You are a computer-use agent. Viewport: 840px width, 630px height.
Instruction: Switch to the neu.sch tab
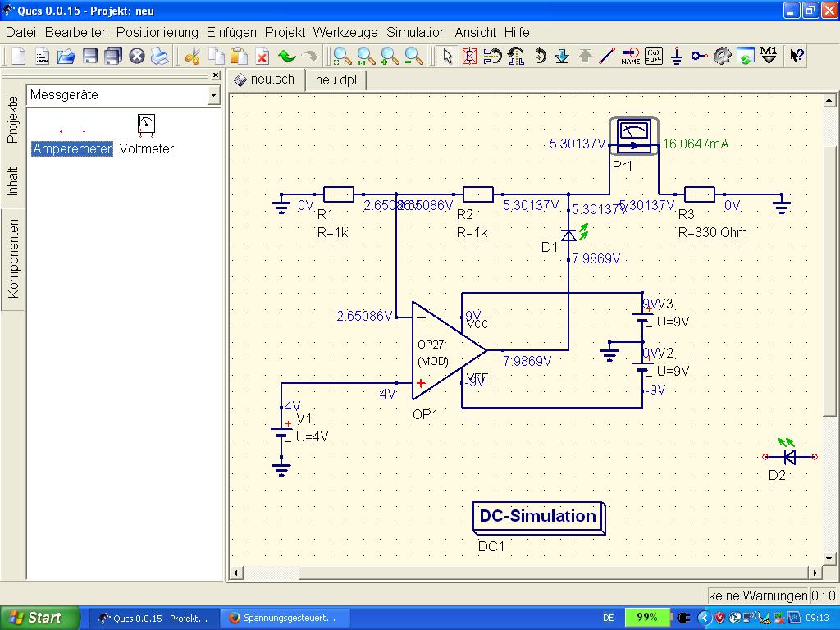(x=267, y=80)
